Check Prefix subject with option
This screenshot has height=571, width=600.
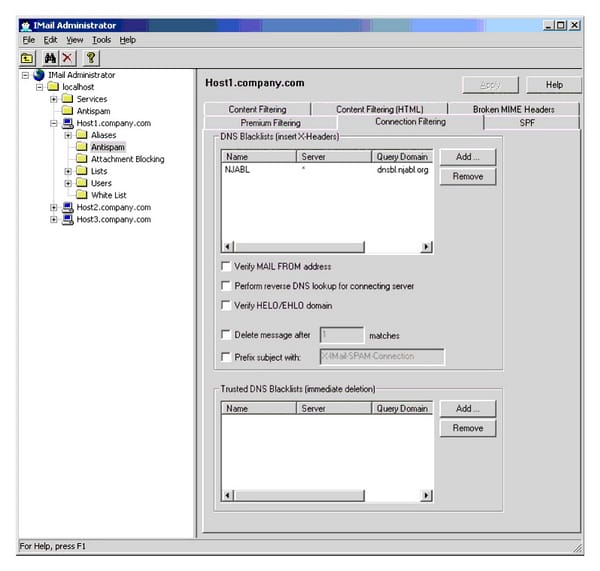[x=226, y=357]
